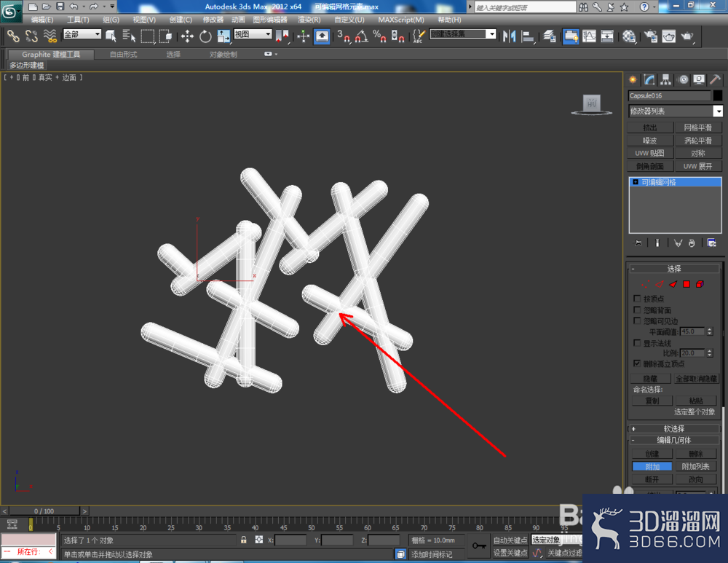This screenshot has width=728, height=563.
Task: Select Polygon sub-object level icon
Action: 687,284
